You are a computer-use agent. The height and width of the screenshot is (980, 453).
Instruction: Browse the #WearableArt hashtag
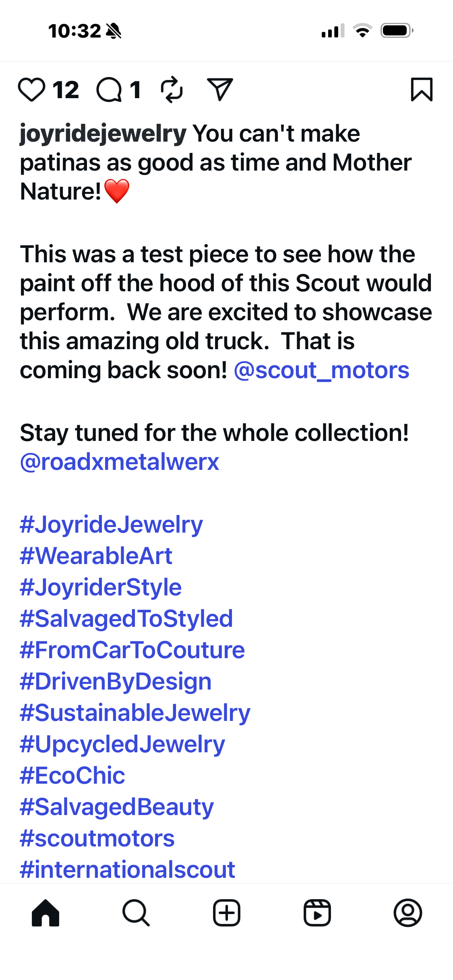(x=96, y=556)
